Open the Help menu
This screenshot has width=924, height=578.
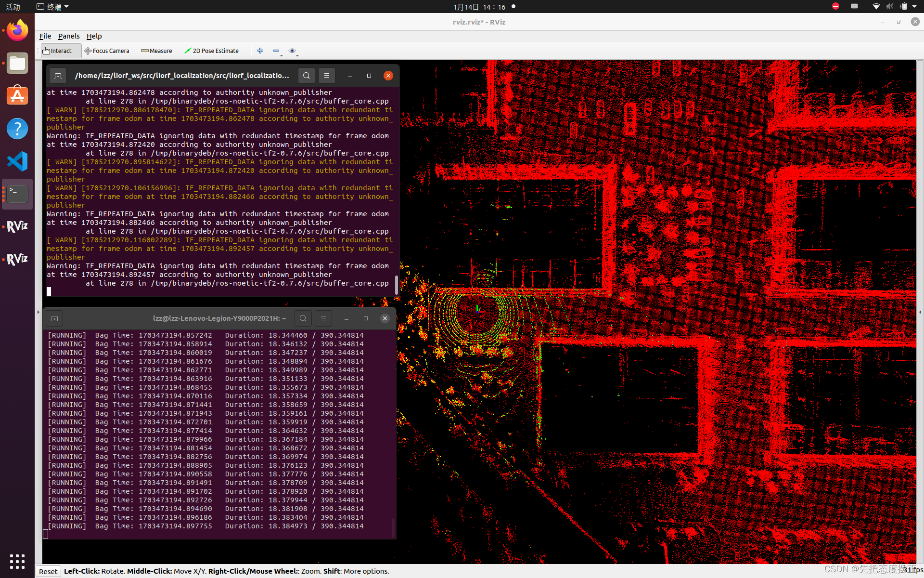[x=94, y=36]
